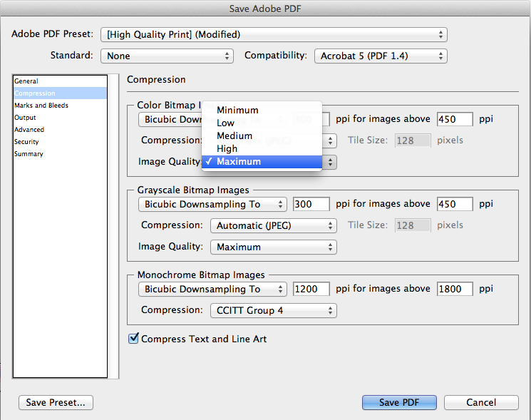Pick Medium image quality
The height and width of the screenshot is (420, 531).
coord(234,136)
